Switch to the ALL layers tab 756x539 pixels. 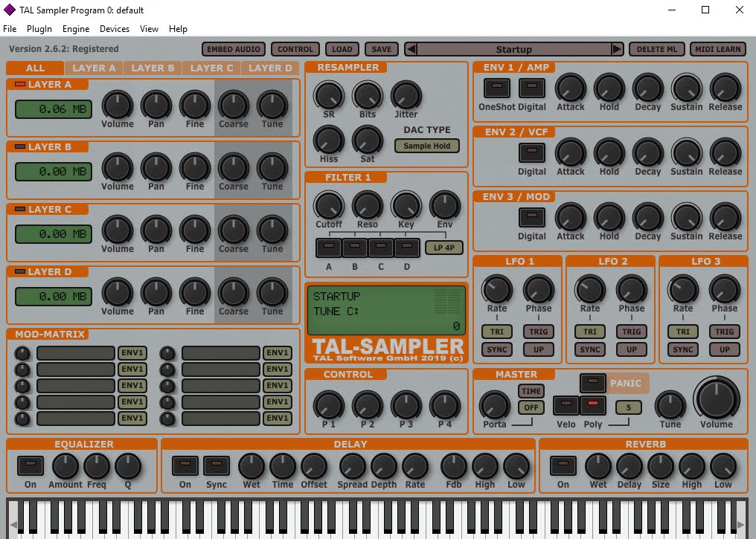pos(35,68)
